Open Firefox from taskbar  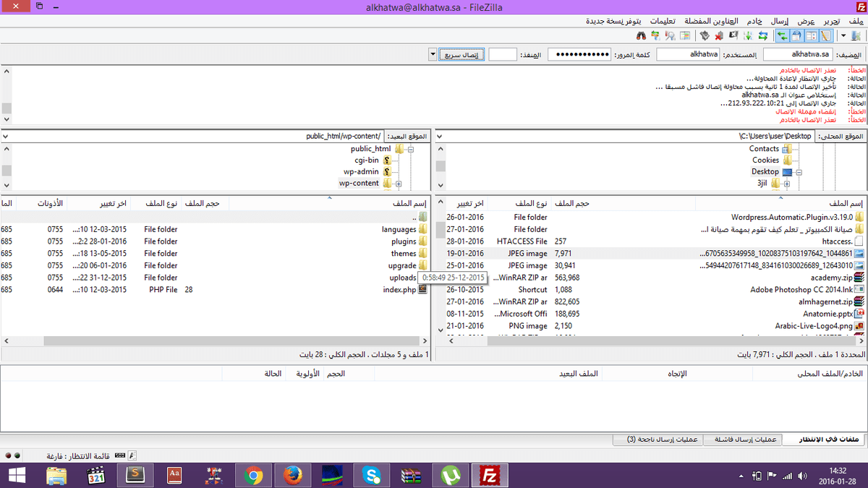[292, 475]
